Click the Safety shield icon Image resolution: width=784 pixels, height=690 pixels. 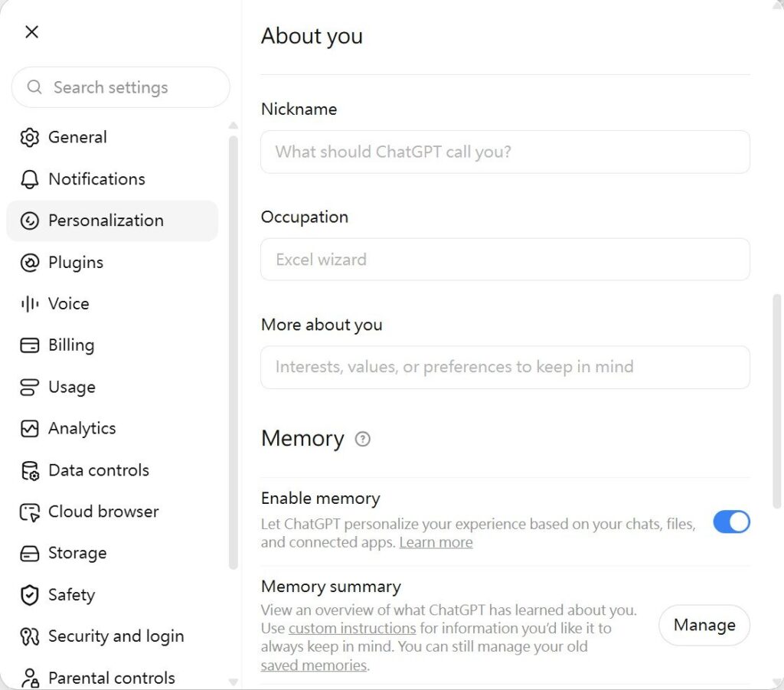(30, 595)
